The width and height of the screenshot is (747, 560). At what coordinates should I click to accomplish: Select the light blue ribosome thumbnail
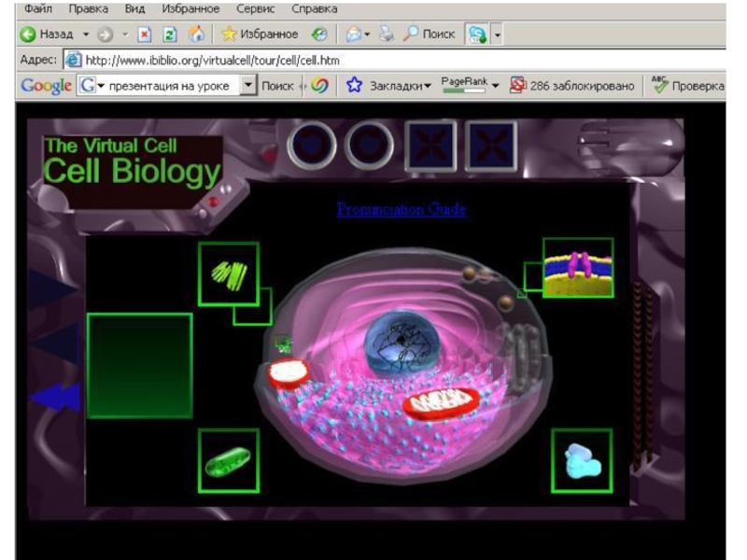[582, 461]
